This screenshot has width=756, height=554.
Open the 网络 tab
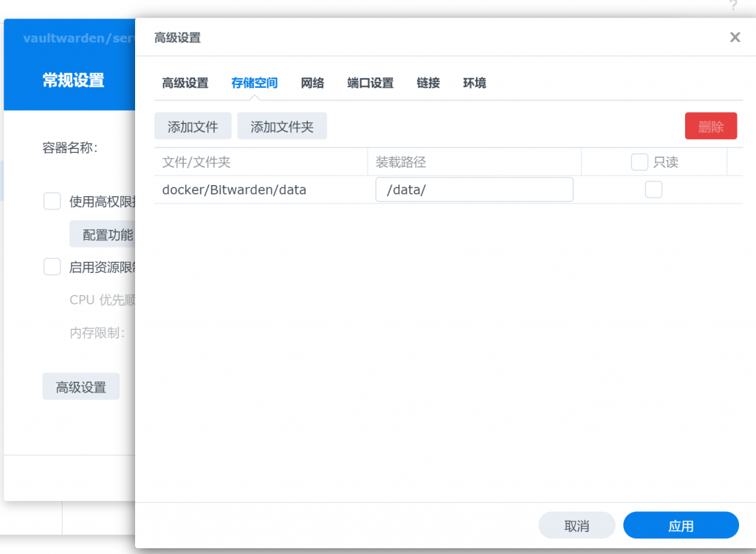(x=312, y=83)
